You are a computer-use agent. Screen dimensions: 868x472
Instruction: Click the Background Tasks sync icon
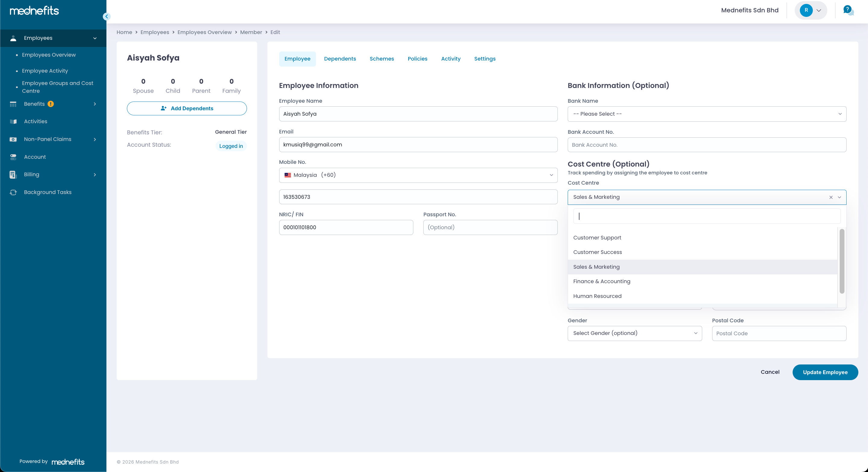pyautogui.click(x=13, y=192)
